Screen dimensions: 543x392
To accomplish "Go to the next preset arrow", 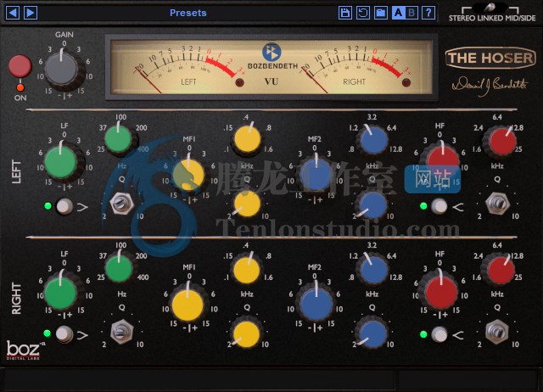I will 31,13.
